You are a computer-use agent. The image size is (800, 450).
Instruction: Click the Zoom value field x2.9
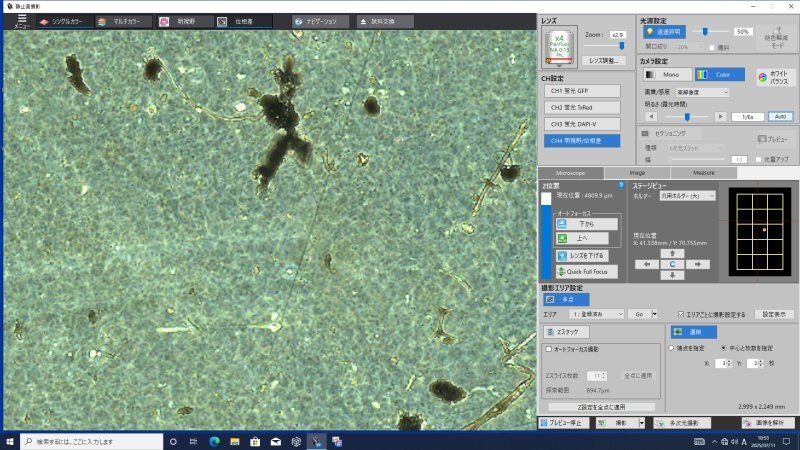click(618, 35)
